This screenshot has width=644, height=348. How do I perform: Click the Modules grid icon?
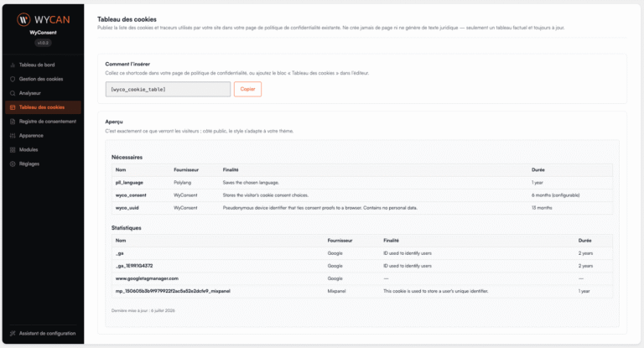click(x=13, y=150)
